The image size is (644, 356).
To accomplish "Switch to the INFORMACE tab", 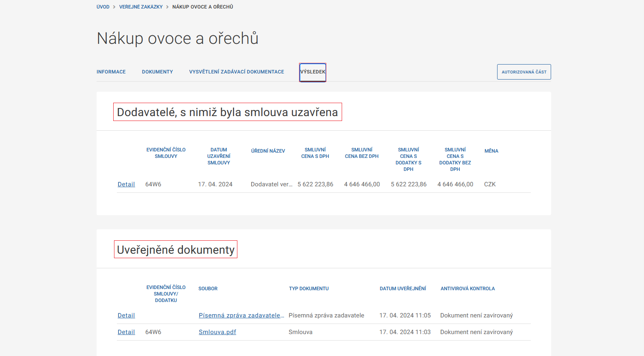I will [111, 72].
